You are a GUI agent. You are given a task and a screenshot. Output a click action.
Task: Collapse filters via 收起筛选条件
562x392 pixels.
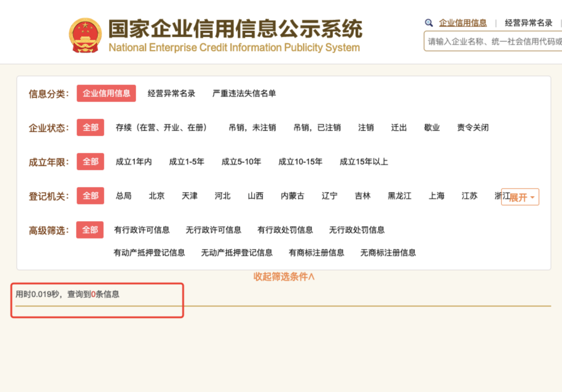[284, 276]
